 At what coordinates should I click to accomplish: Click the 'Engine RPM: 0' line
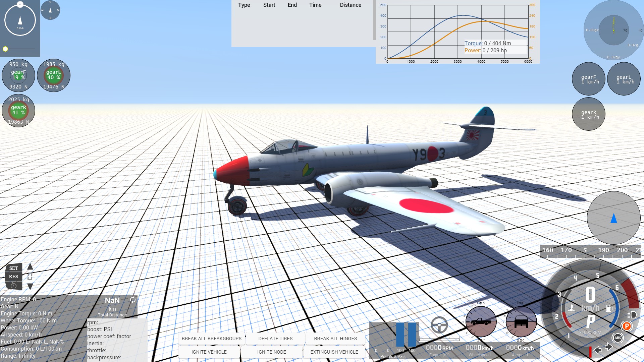click(x=18, y=300)
